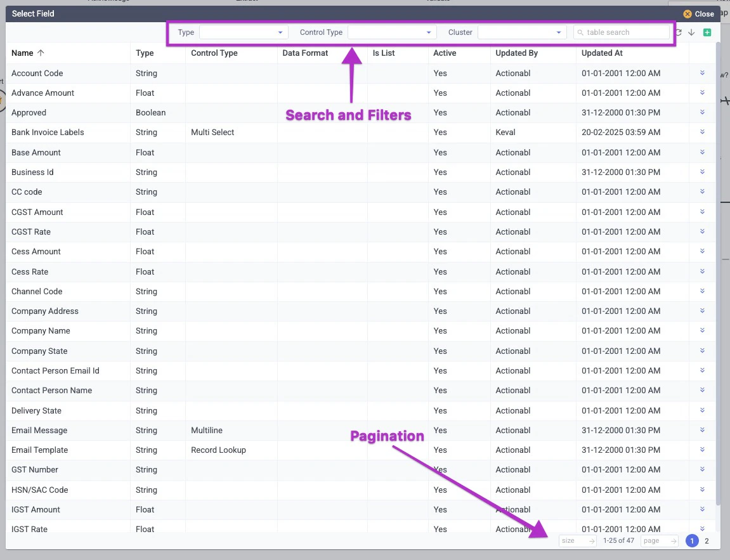This screenshot has width=730, height=560.
Task: Click the 1-25 of 47 record count
Action: [618, 541]
